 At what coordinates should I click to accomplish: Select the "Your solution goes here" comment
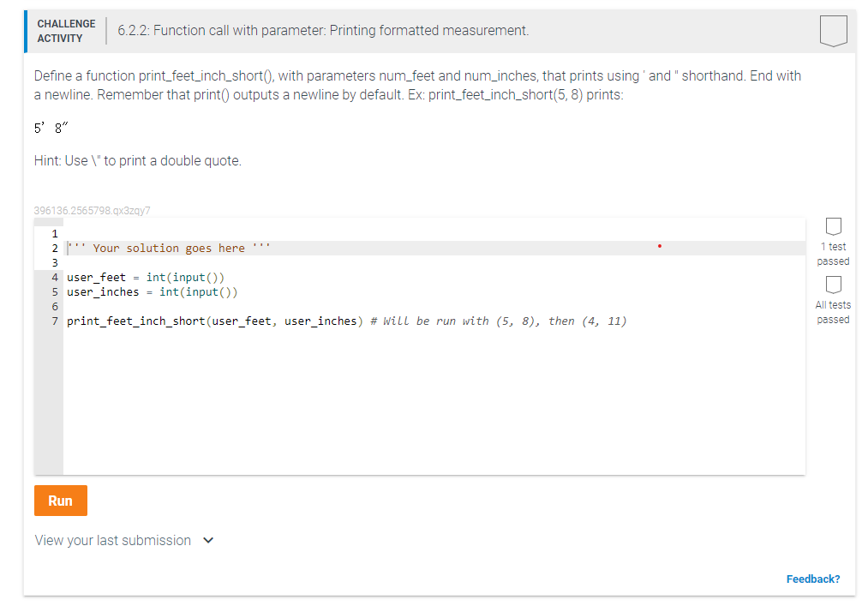tap(169, 248)
